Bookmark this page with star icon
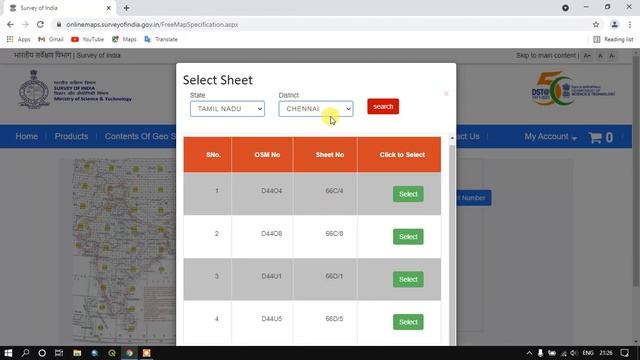This screenshot has width=640, height=360. [x=596, y=24]
